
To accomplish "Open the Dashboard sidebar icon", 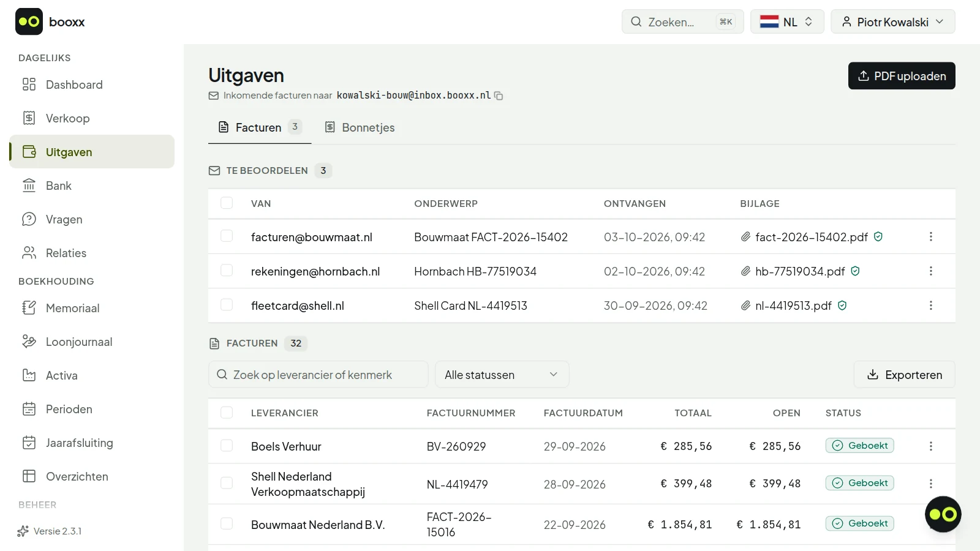I will tap(29, 84).
